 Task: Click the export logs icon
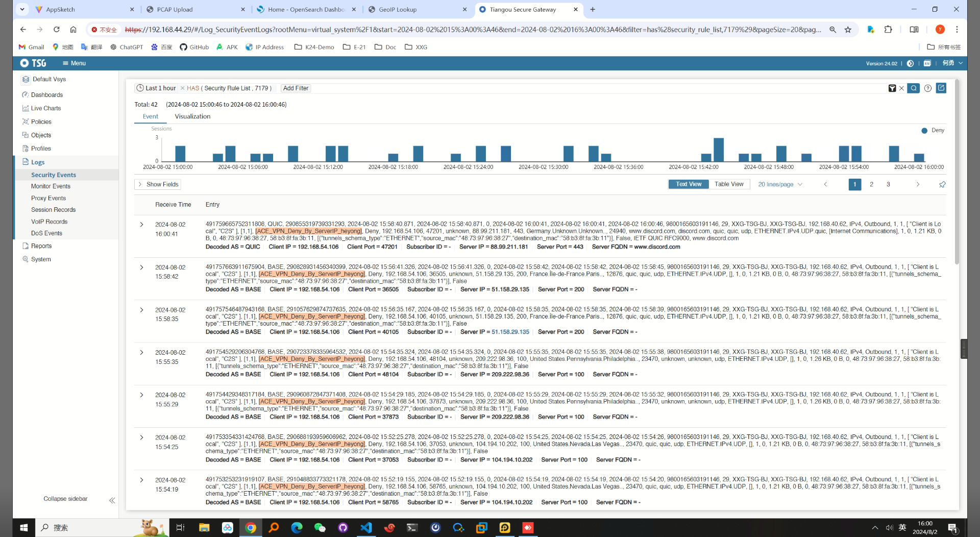point(941,88)
